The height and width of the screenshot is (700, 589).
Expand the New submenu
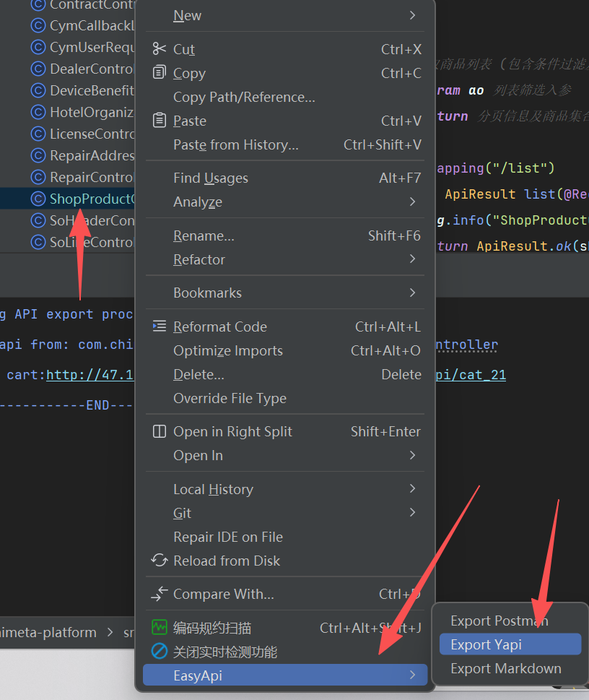point(412,15)
